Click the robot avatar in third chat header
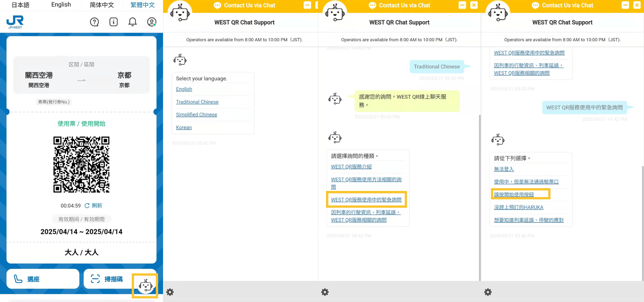 [x=498, y=13]
